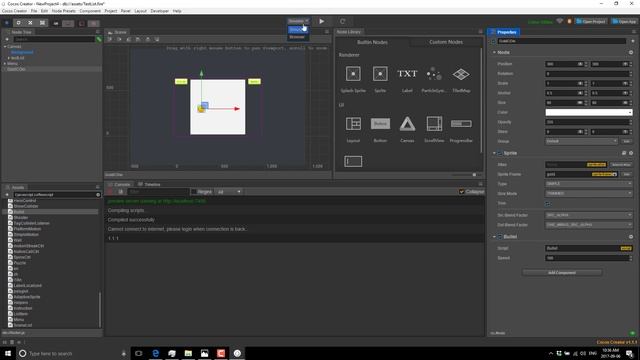Open the white Color swatch picker

click(x=589, y=112)
